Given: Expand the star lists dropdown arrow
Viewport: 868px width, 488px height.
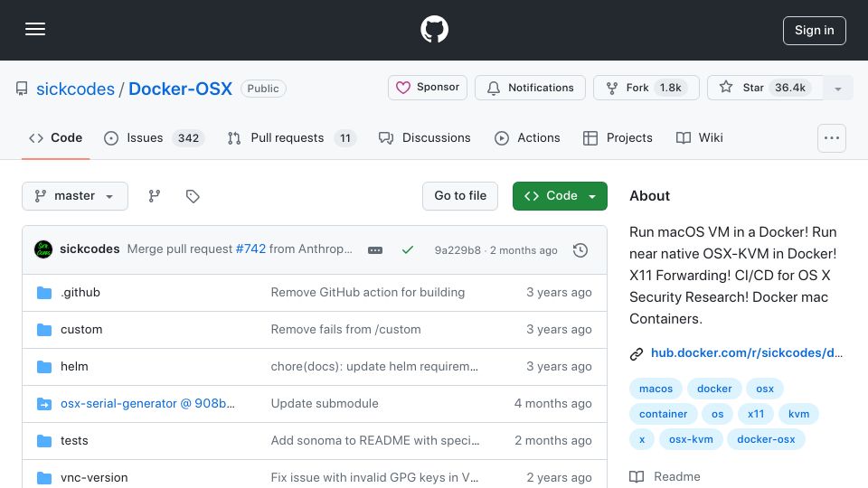Looking at the screenshot, I should point(838,89).
